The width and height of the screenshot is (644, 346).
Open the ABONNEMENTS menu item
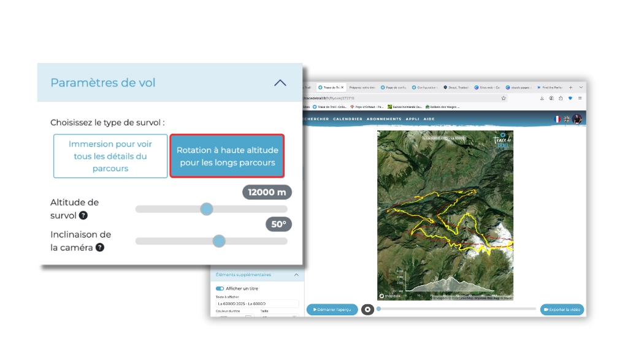point(384,119)
